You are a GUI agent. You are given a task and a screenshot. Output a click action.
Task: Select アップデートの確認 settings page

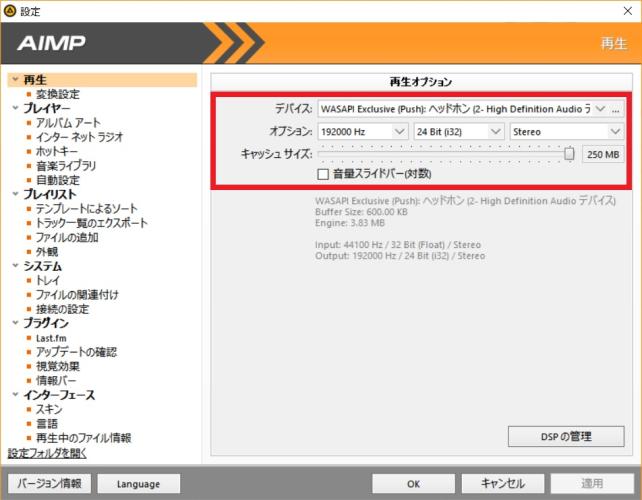click(x=77, y=352)
